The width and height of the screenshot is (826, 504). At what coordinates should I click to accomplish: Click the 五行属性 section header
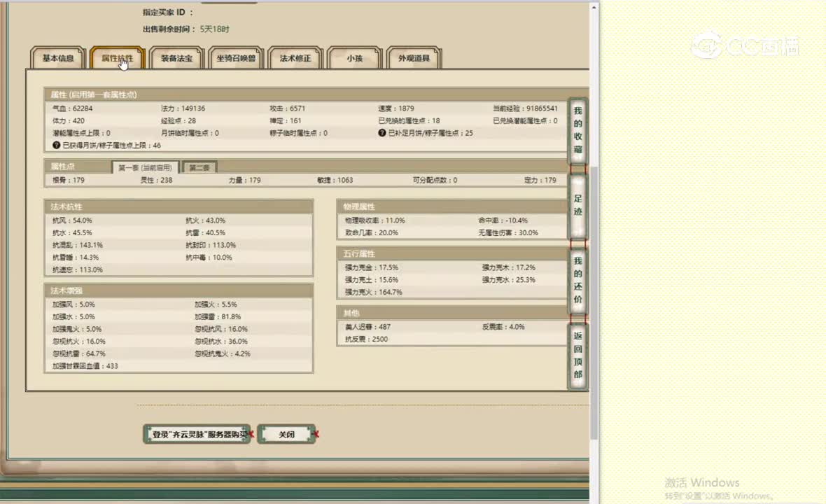click(x=453, y=254)
